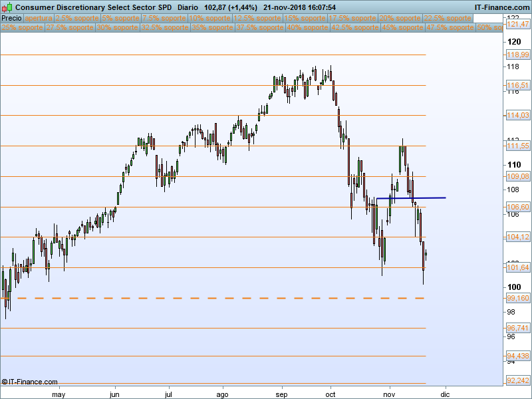
Task: Click the 98 value on price axis
Action: coord(511,312)
